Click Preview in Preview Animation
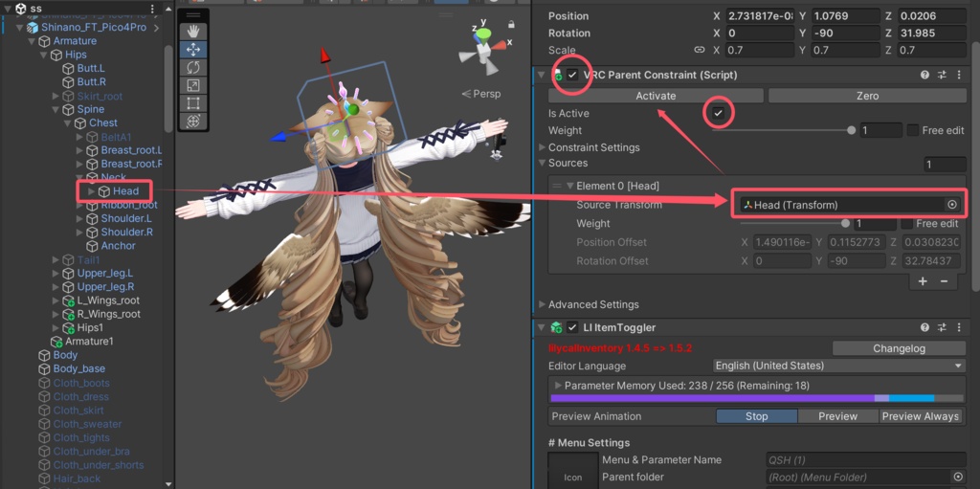 click(x=838, y=416)
